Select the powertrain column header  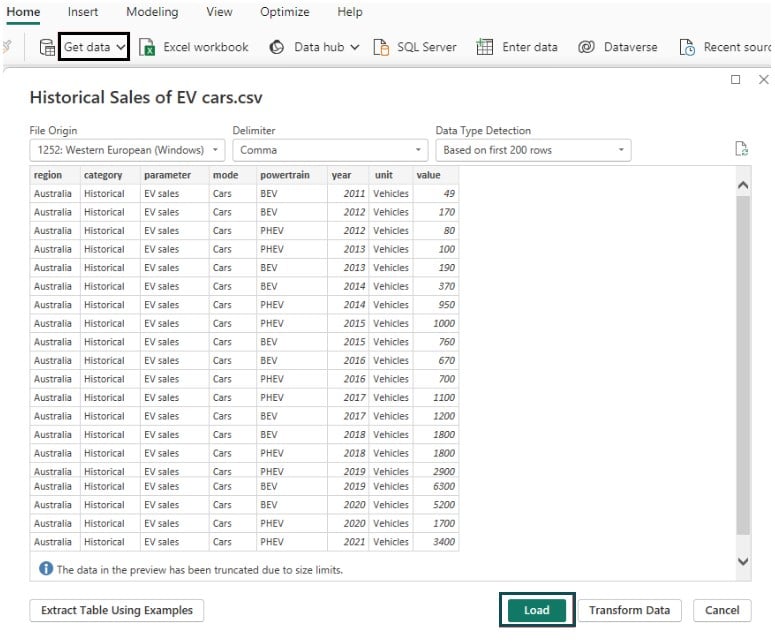click(292, 175)
